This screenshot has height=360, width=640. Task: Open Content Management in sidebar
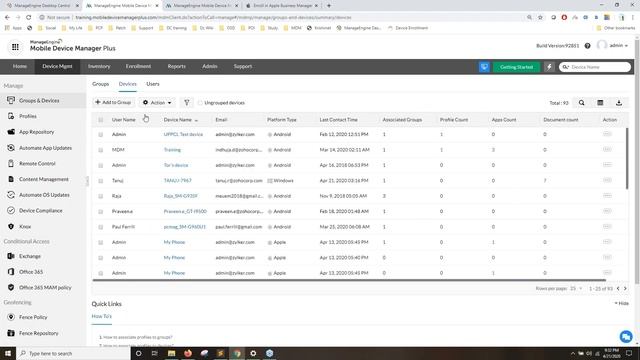click(43, 179)
